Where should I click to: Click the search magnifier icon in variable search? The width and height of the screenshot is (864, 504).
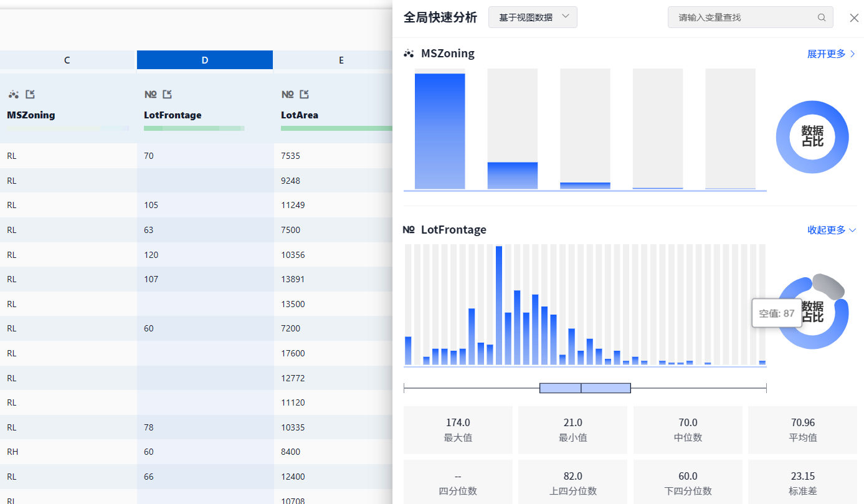click(822, 17)
